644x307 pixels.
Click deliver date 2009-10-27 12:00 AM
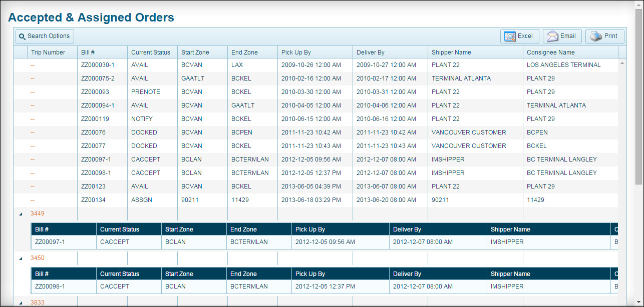point(386,65)
